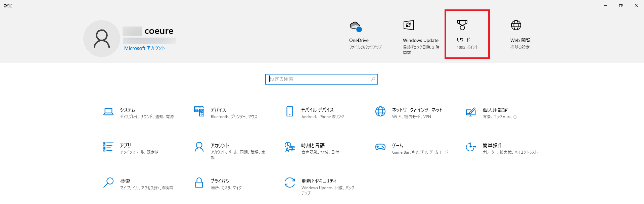The image size is (644, 204).
Task: Open 時刻と言語 settings icon
Action: click(289, 147)
